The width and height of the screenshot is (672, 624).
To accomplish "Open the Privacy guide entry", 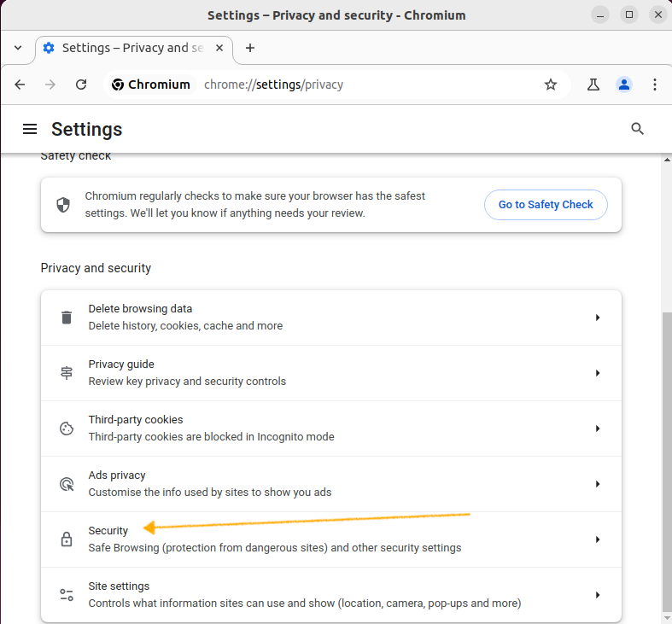I will [x=331, y=373].
